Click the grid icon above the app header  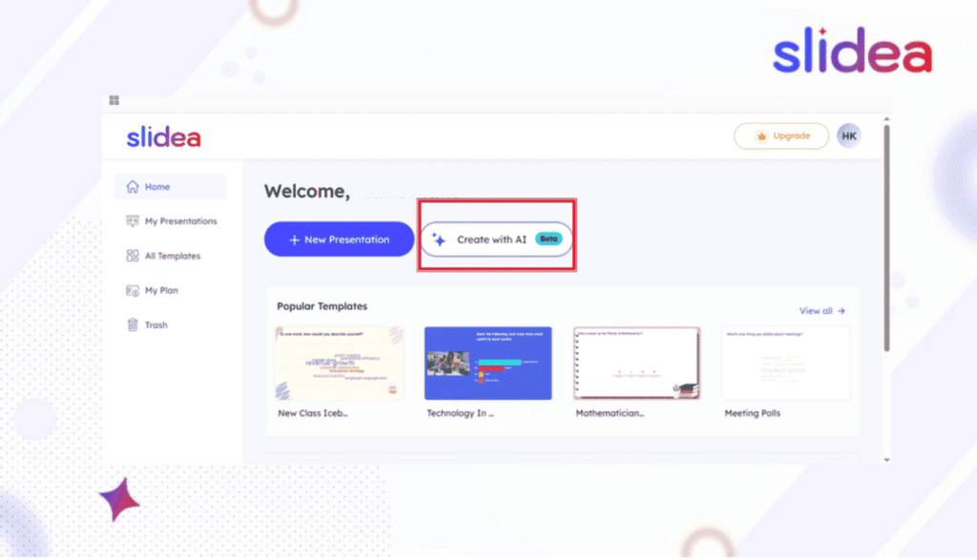(114, 100)
